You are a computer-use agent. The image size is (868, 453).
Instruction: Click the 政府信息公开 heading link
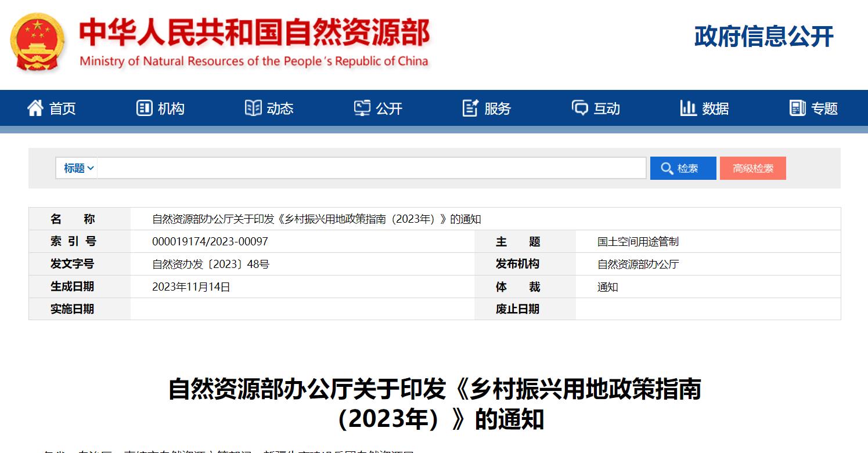pos(762,37)
